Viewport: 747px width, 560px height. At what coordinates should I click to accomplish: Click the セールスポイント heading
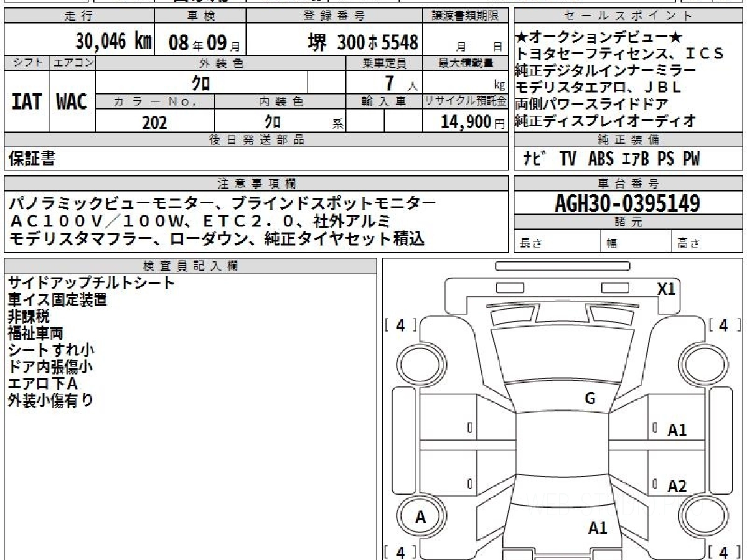pos(628,16)
